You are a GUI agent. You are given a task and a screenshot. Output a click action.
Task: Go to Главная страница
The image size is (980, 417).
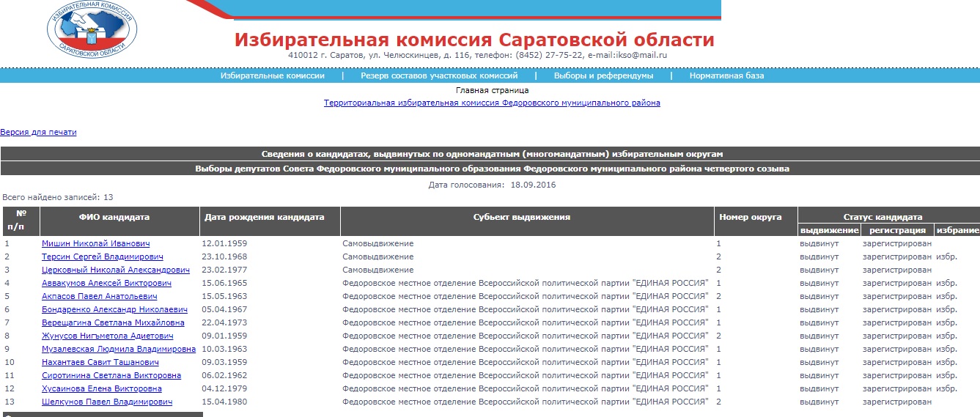[x=492, y=90]
